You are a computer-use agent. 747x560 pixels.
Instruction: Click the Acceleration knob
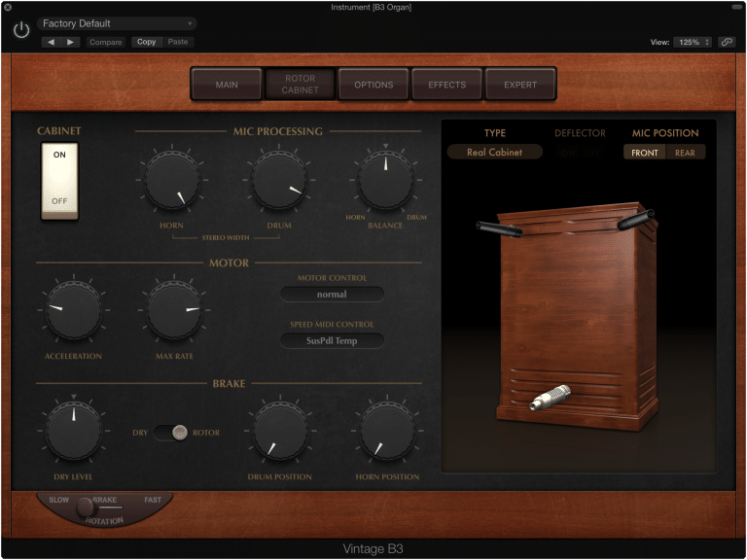[x=73, y=310]
